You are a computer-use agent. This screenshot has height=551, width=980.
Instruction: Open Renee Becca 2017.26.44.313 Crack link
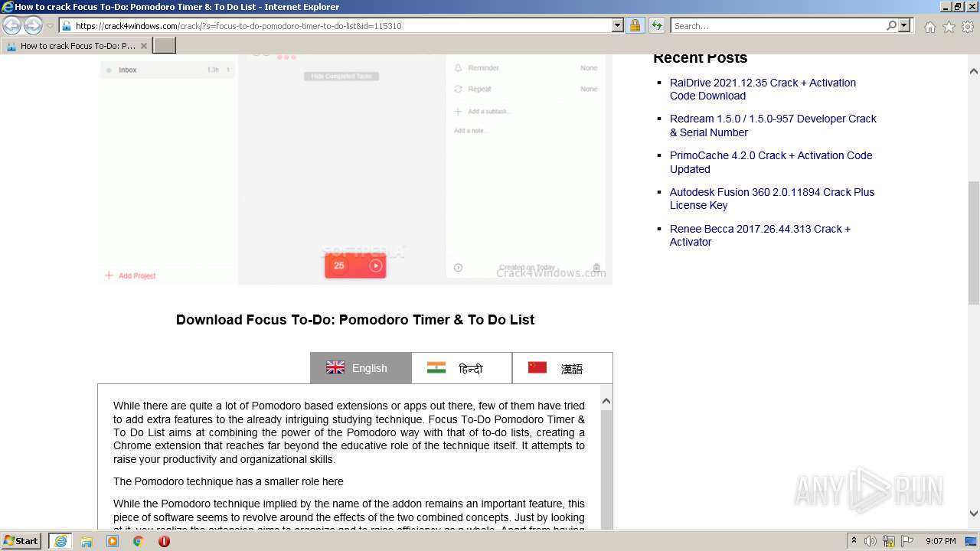(x=759, y=235)
